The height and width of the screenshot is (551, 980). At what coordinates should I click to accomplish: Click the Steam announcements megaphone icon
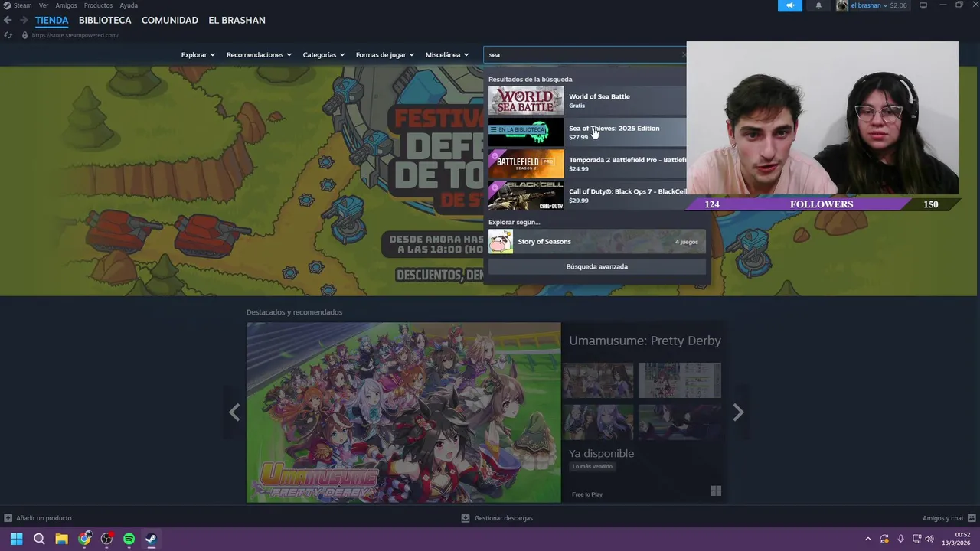790,5
